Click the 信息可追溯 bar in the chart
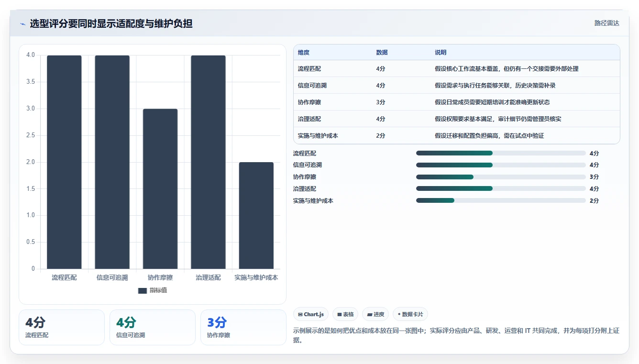The height and width of the screenshot is (364, 639). 112,162
